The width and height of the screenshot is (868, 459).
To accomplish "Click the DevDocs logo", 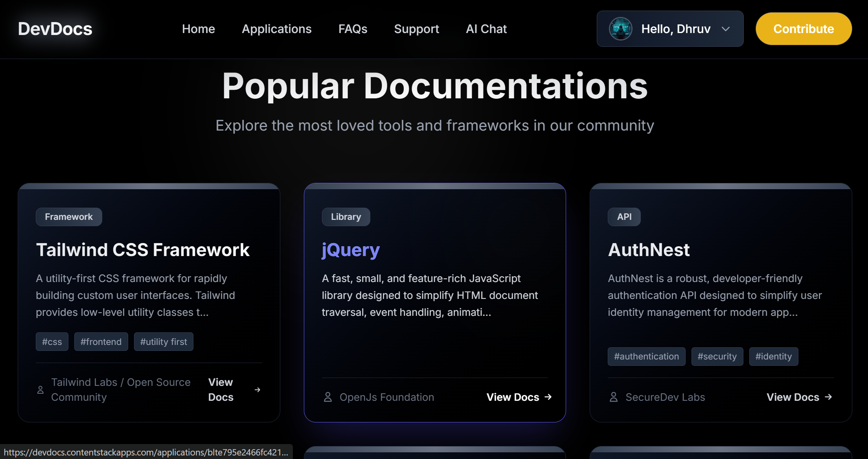I will (x=55, y=29).
